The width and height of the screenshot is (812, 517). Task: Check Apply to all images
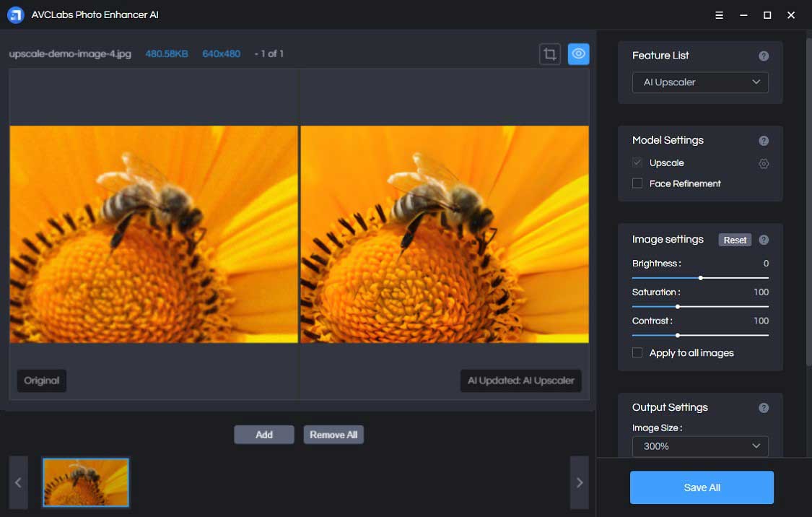pyautogui.click(x=637, y=353)
